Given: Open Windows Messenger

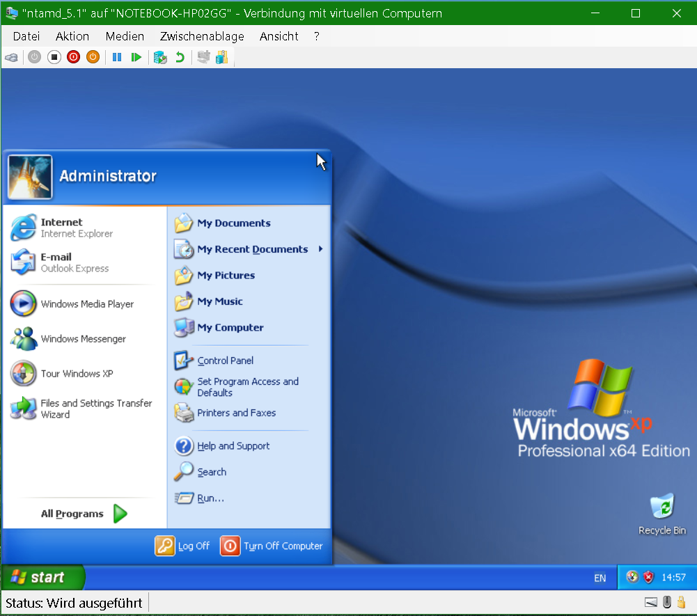Looking at the screenshot, I should [x=84, y=339].
